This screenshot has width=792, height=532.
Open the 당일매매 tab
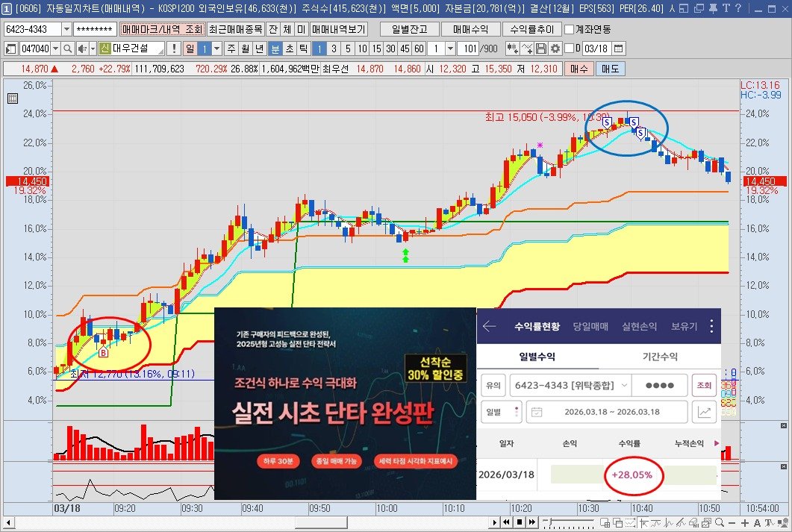click(590, 326)
